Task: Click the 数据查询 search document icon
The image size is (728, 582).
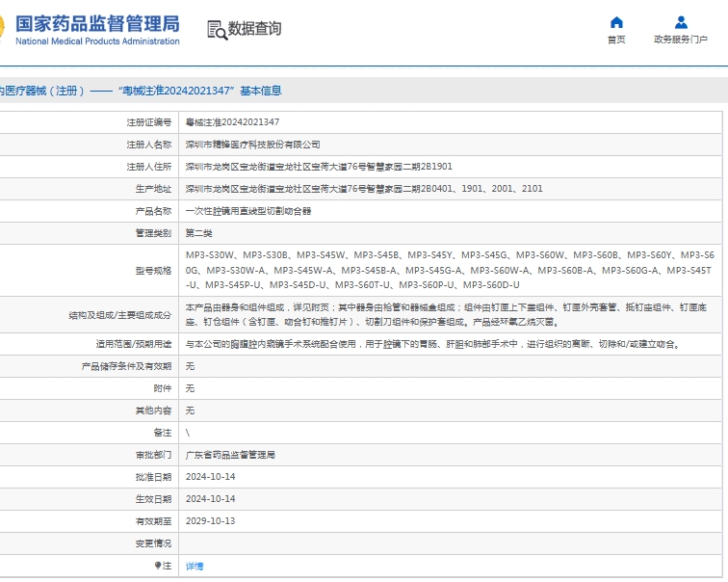Action: coord(218,30)
